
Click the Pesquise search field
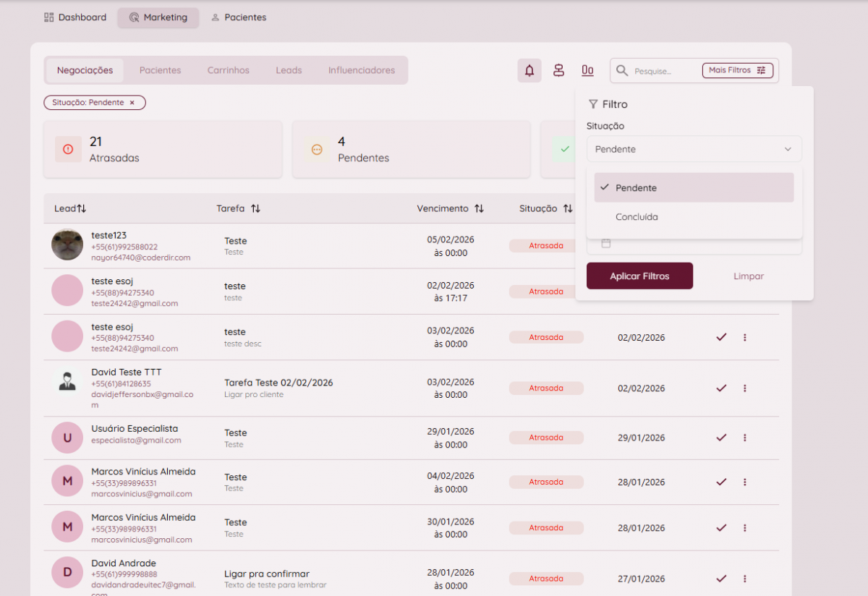pos(662,71)
